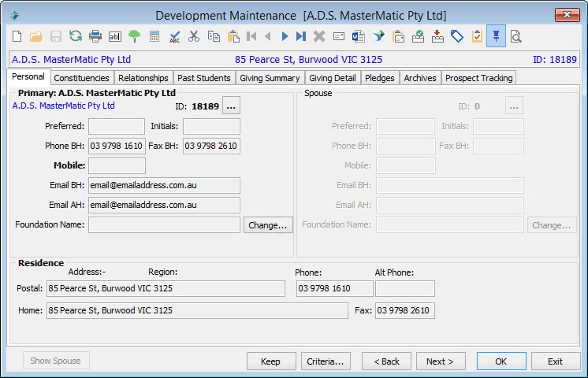Jump to last record arrow icon
This screenshot has width=588, height=378.
click(301, 36)
